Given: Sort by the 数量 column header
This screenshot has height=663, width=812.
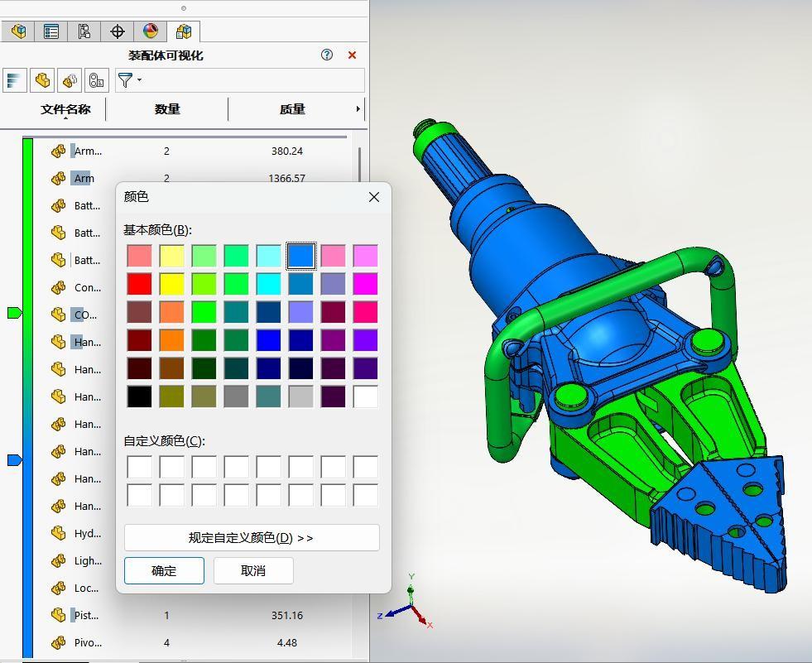Looking at the screenshot, I should pyautogui.click(x=166, y=109).
